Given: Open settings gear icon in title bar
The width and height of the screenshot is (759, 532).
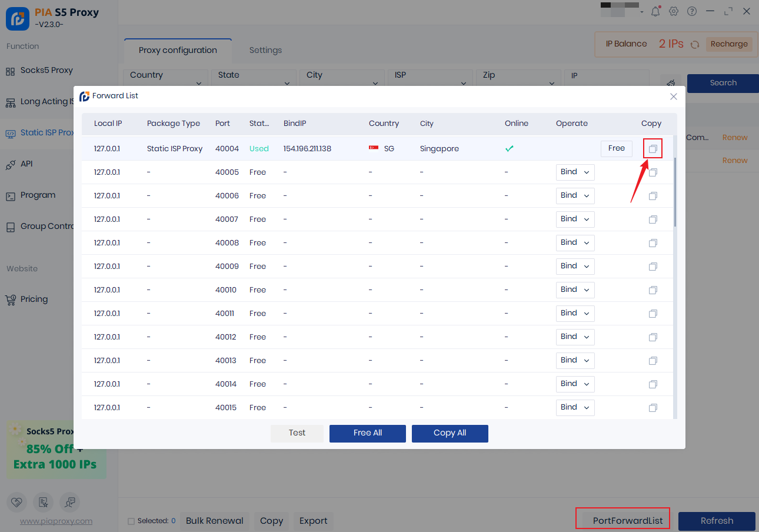Looking at the screenshot, I should pos(674,11).
